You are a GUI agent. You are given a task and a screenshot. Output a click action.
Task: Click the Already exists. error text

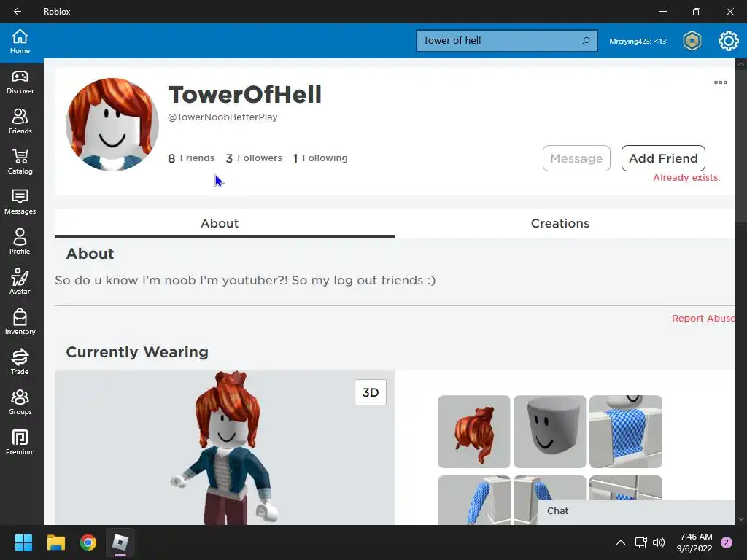pyautogui.click(x=686, y=178)
